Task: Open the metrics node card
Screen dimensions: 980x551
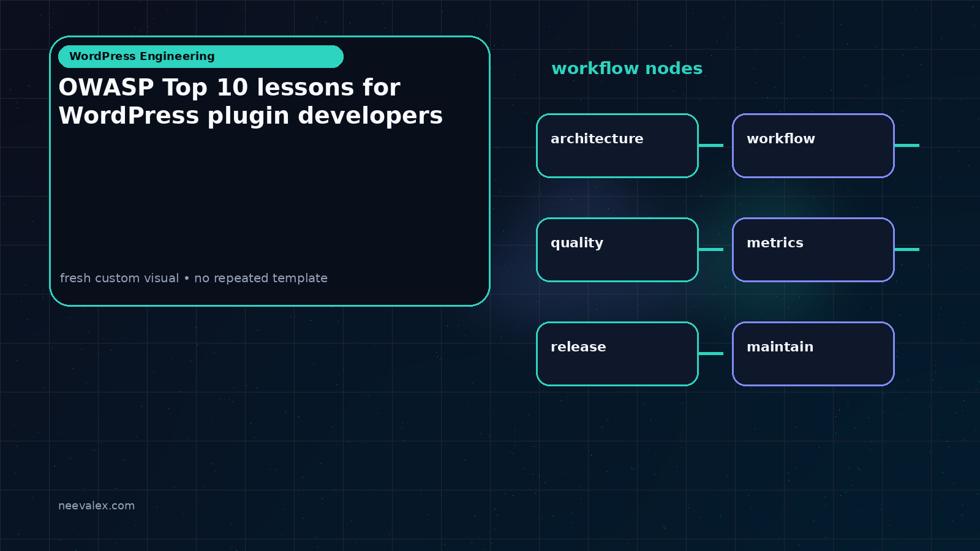Action: (813, 250)
